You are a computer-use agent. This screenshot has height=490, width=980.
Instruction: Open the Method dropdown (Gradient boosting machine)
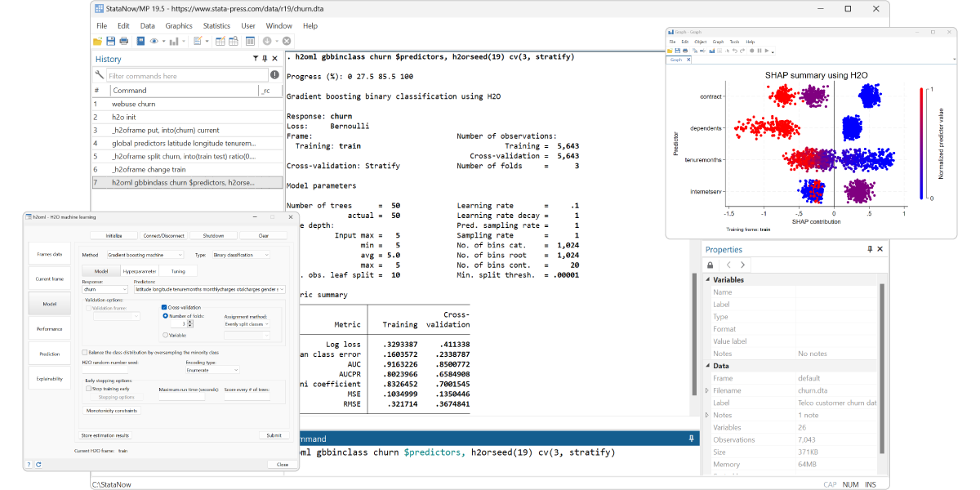145,255
